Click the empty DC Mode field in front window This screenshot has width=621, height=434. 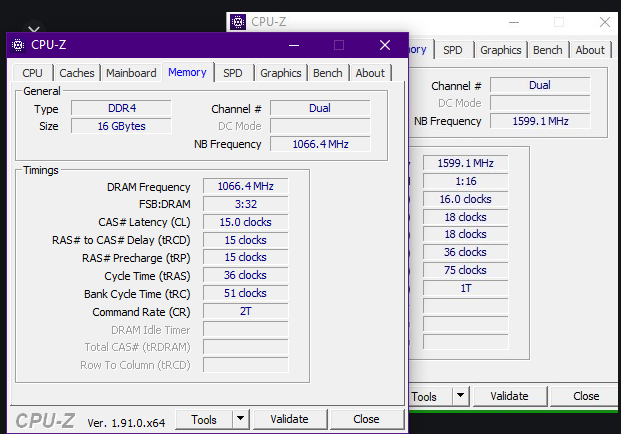point(320,126)
